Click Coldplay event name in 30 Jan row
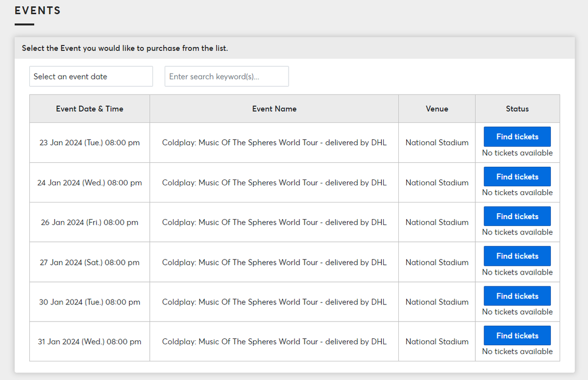 tap(274, 302)
